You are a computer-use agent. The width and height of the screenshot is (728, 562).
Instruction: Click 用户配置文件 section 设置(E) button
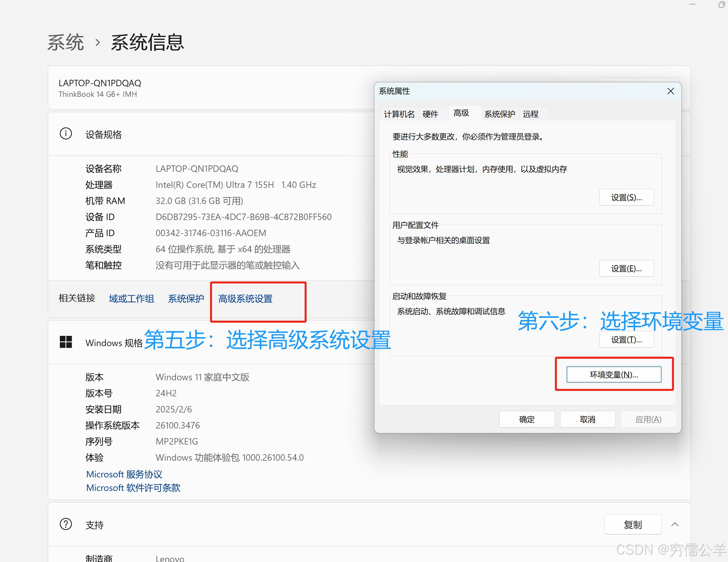(x=626, y=268)
